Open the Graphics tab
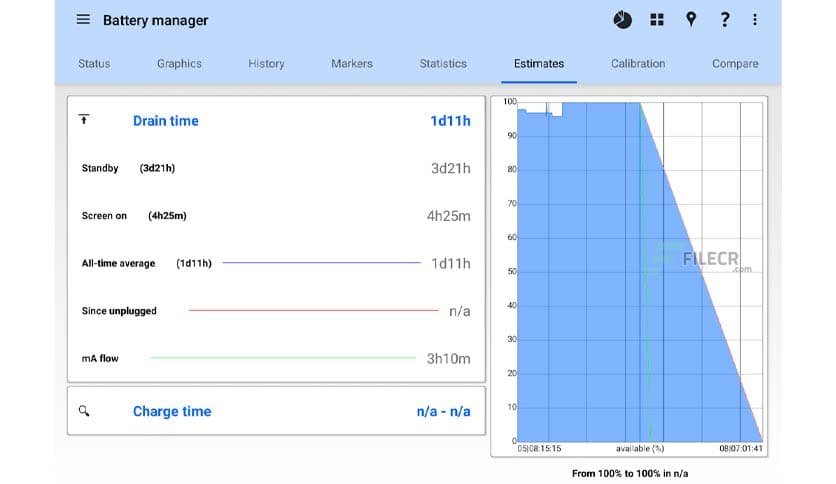836x484 pixels. click(179, 63)
